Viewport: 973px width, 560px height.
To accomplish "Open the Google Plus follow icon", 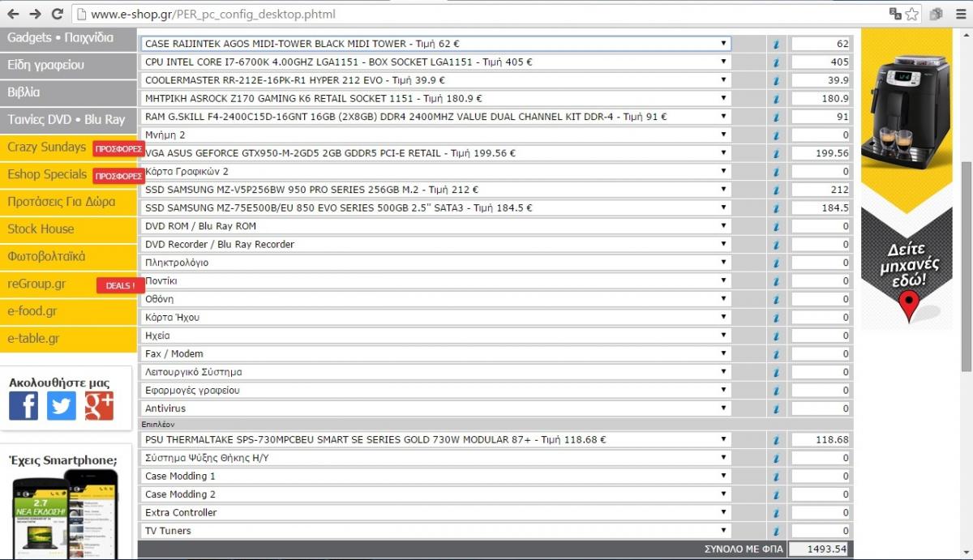I will point(99,405).
